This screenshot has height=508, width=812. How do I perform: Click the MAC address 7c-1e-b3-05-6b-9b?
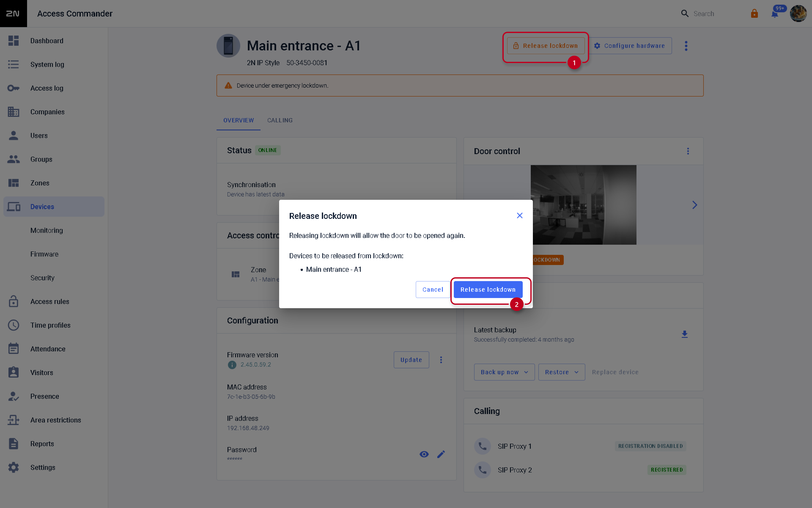pos(251,397)
